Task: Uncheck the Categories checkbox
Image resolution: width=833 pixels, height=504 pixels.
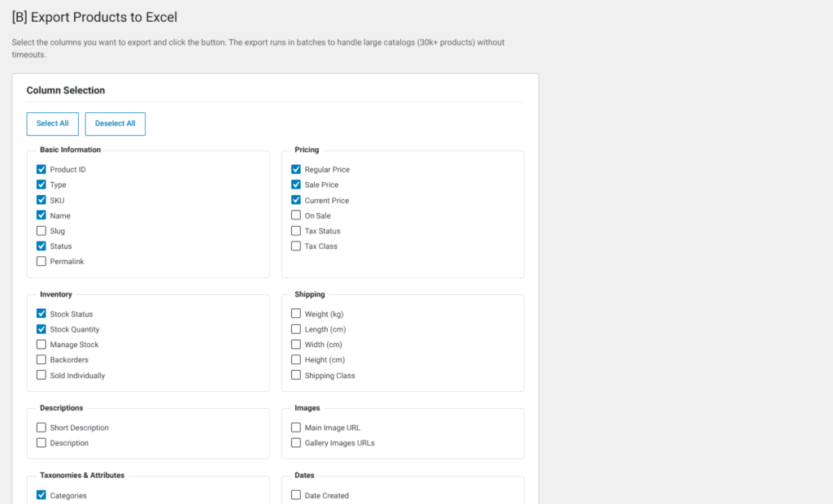Action: (x=41, y=495)
